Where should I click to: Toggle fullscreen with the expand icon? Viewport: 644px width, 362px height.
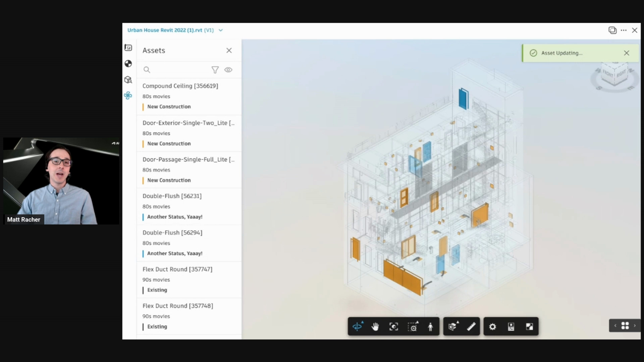tap(530, 326)
